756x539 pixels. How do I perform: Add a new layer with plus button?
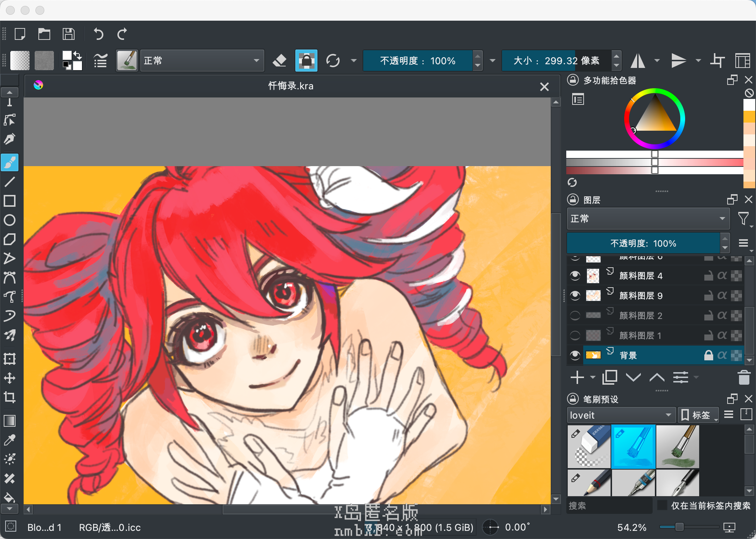[x=577, y=377]
